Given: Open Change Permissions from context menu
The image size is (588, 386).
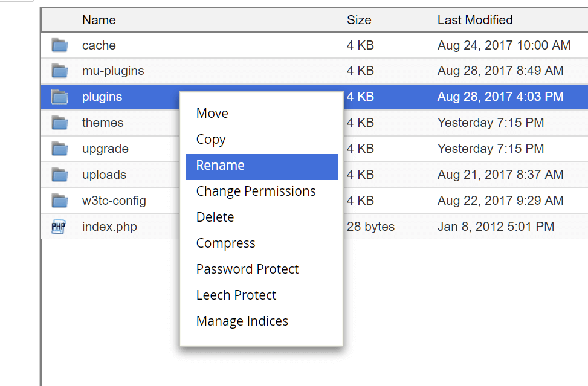Looking at the screenshot, I should tap(256, 191).
